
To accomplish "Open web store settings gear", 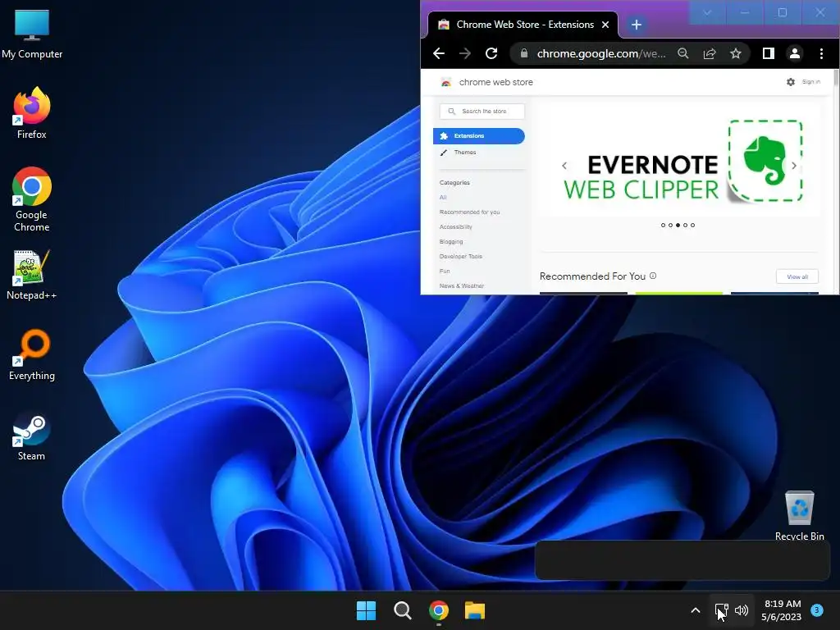I will coord(791,82).
